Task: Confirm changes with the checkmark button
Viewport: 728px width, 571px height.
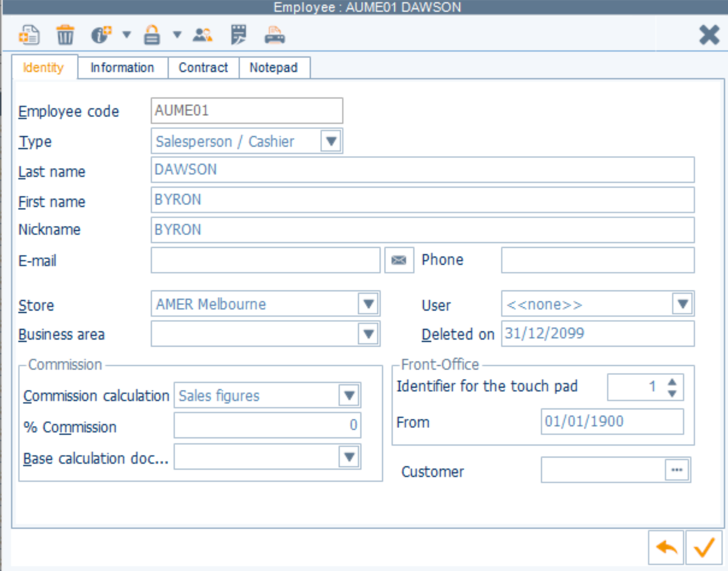Action: point(703,547)
